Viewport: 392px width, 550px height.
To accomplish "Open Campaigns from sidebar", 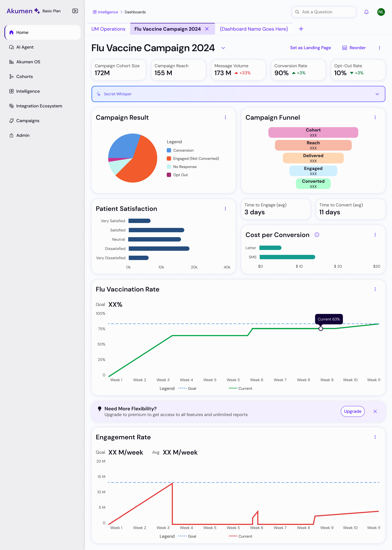I will pos(42,120).
